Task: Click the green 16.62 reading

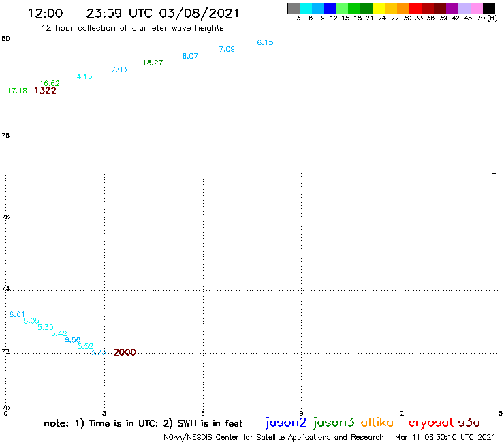Action: (50, 83)
